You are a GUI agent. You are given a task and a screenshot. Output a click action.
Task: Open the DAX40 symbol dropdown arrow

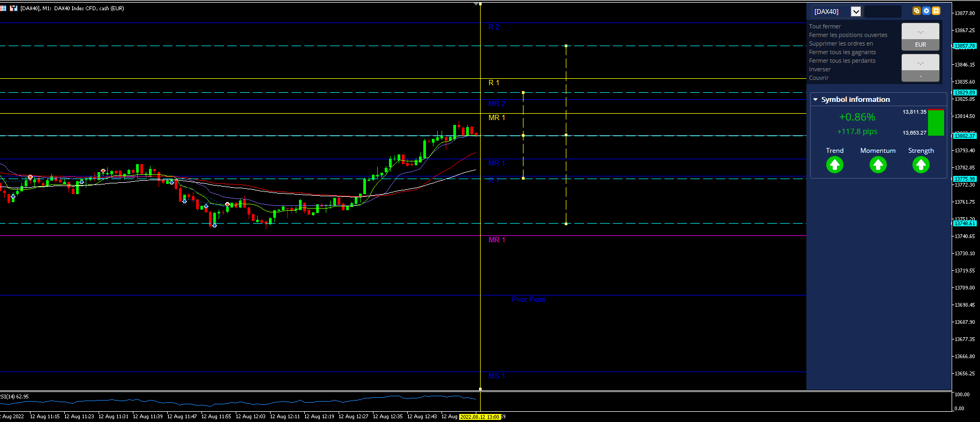coord(856,11)
